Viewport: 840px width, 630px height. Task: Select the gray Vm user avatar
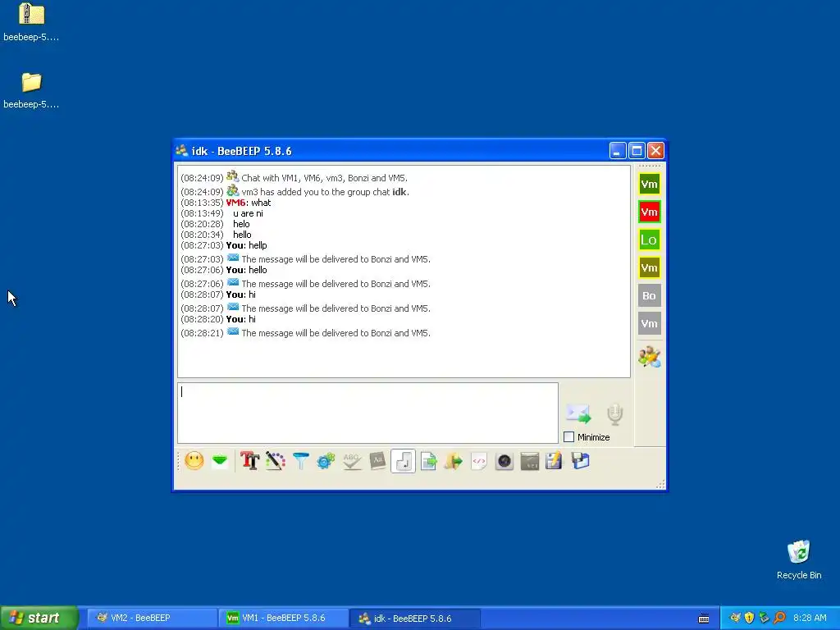[650, 323]
